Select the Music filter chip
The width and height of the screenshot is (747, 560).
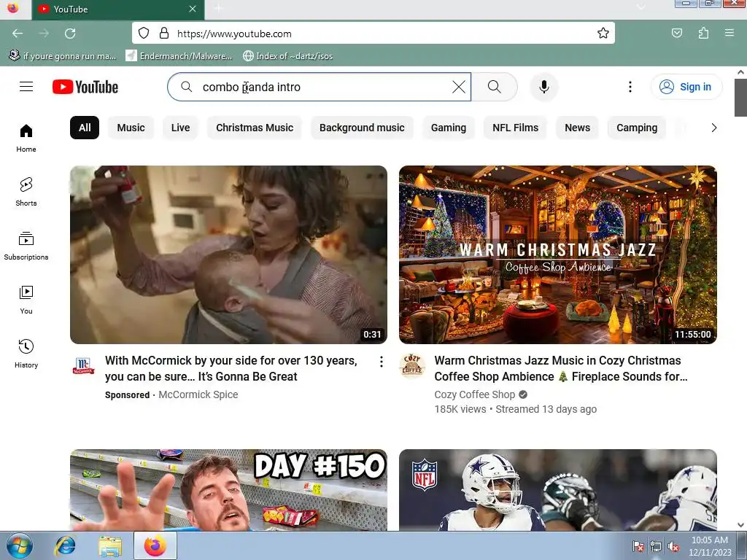point(131,128)
